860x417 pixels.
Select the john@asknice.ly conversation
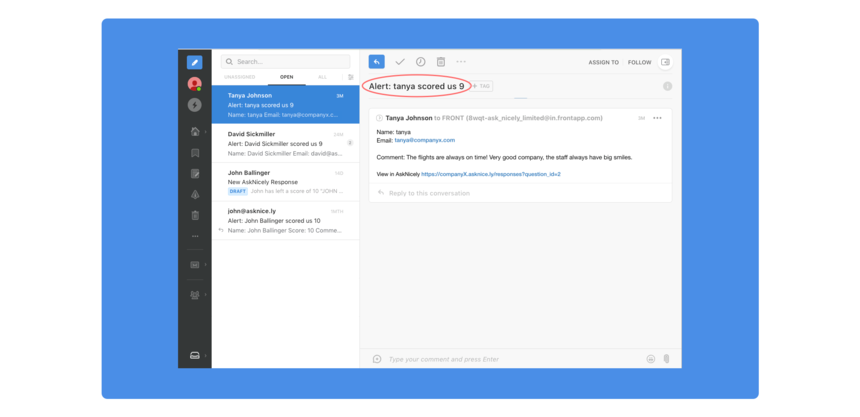pos(285,221)
